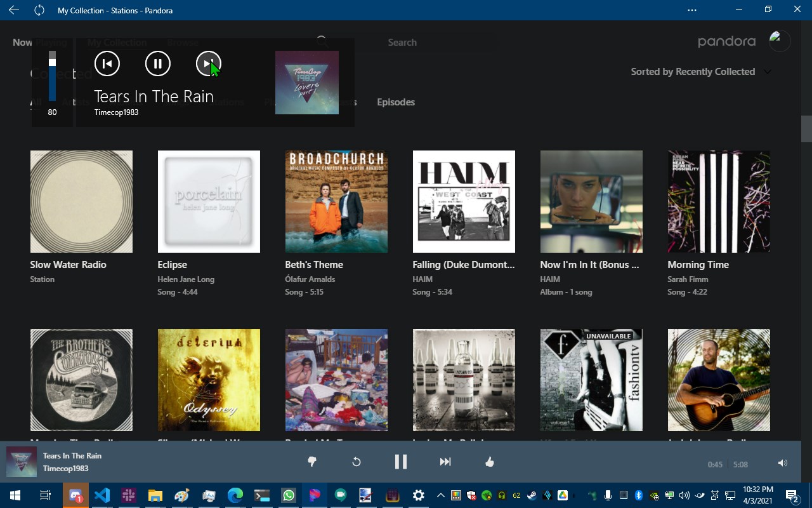This screenshot has height=508, width=812.
Task: Adjust the system volume slider showing 80
Action: coord(52,76)
